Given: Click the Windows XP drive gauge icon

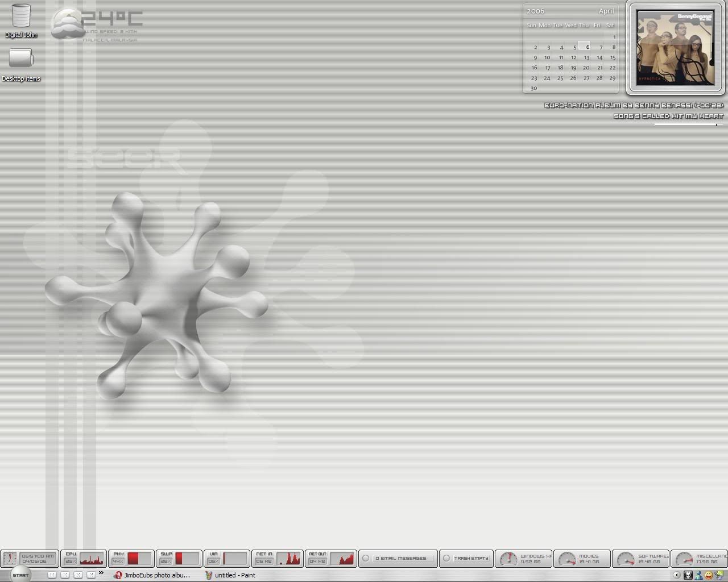Looking at the screenshot, I should pos(508,559).
